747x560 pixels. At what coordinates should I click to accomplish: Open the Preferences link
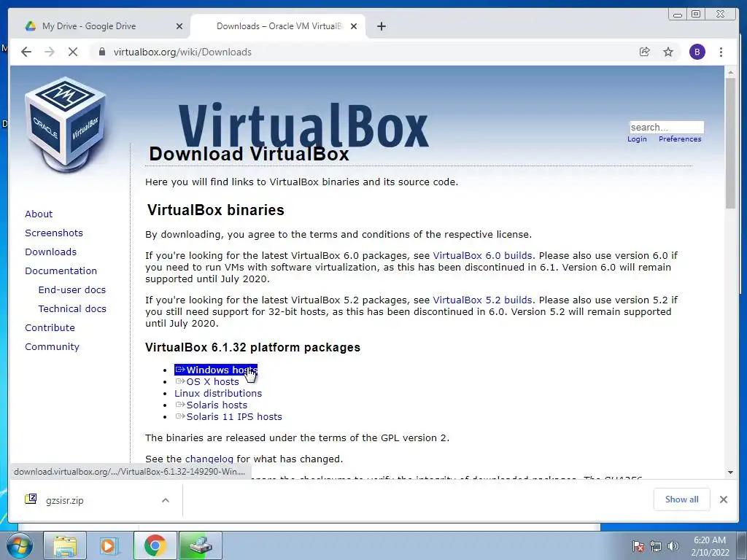pos(680,139)
